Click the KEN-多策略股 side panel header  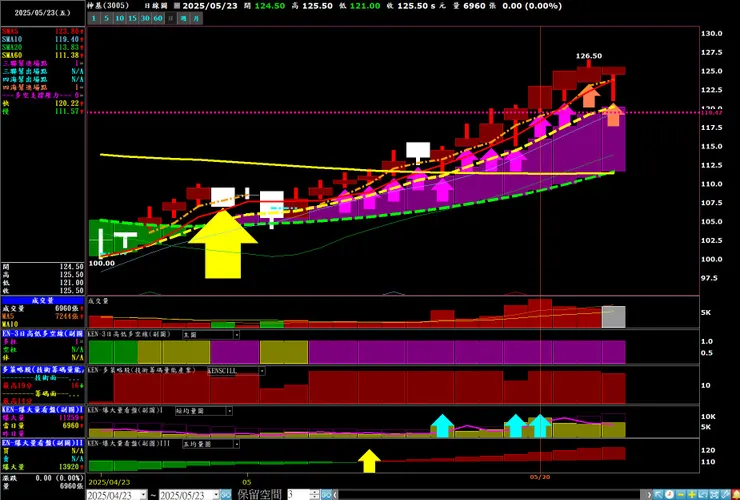pyautogui.click(x=42, y=370)
